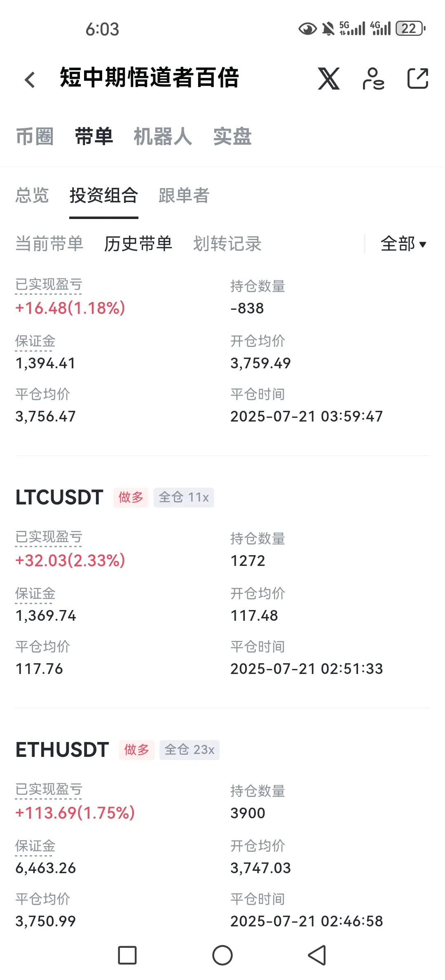Tap the ETHUSDT pair title
Screen dimensions: 445x980
(62, 749)
